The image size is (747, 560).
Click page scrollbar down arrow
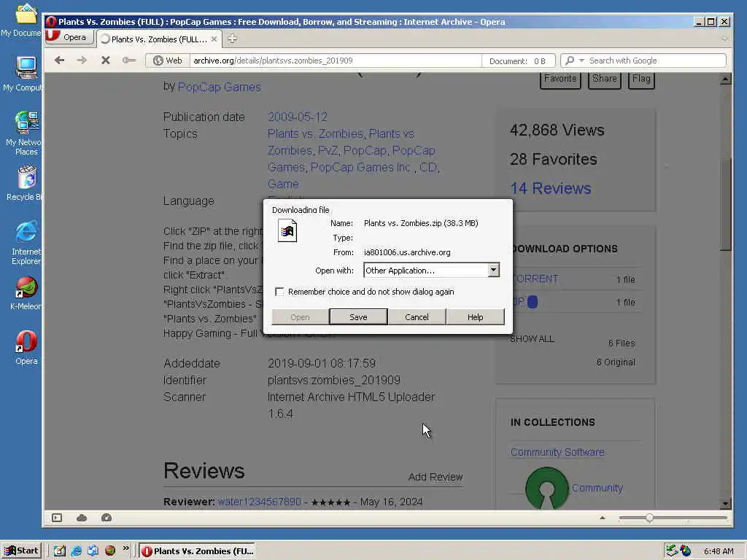(726, 503)
